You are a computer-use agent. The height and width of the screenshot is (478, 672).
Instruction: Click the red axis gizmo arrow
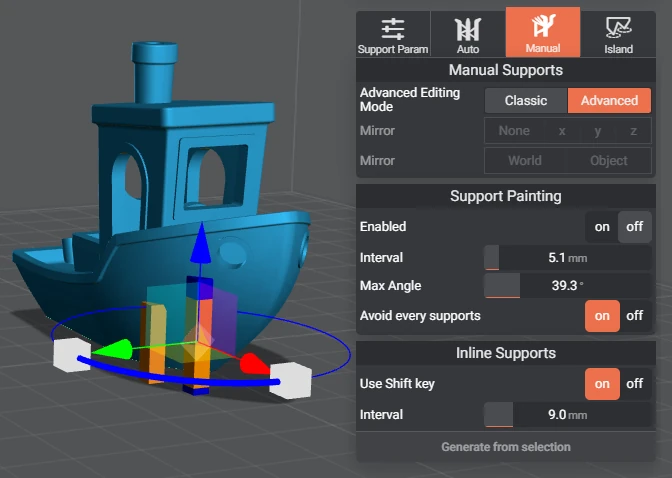click(x=255, y=364)
